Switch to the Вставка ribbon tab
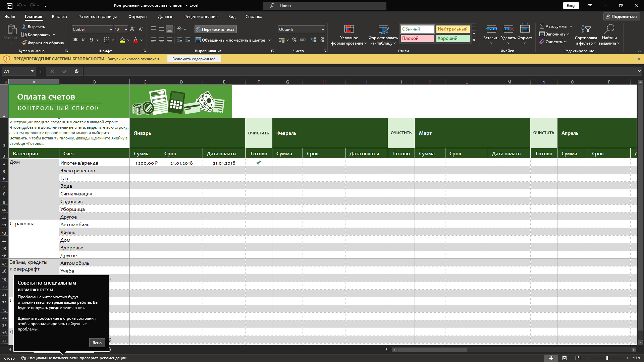The image size is (644, 362). click(x=59, y=17)
